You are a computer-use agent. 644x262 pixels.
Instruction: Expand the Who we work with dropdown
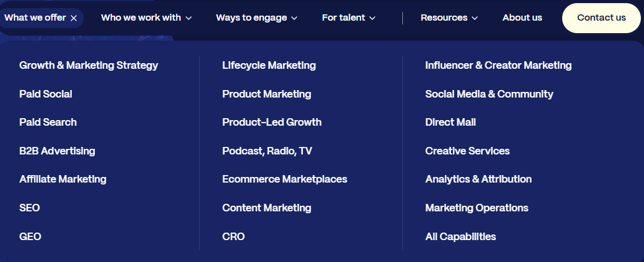[146, 18]
